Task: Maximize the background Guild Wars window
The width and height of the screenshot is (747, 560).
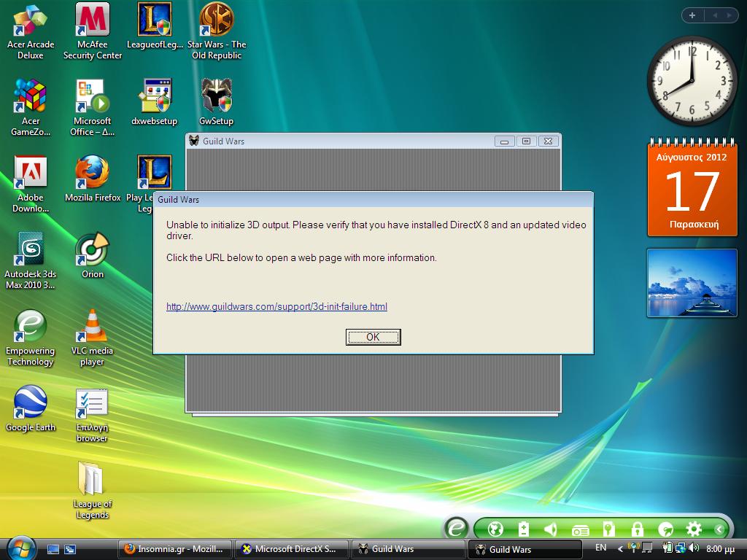Action: coord(526,141)
